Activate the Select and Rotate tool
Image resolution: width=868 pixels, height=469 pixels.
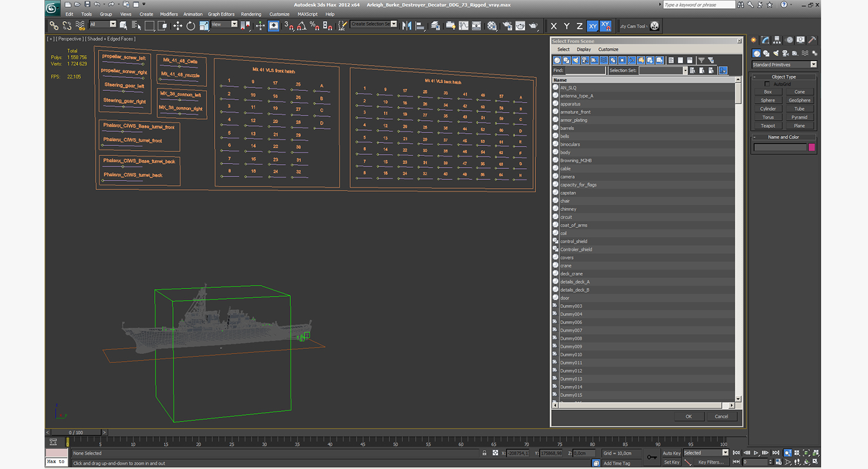pyautogui.click(x=191, y=26)
